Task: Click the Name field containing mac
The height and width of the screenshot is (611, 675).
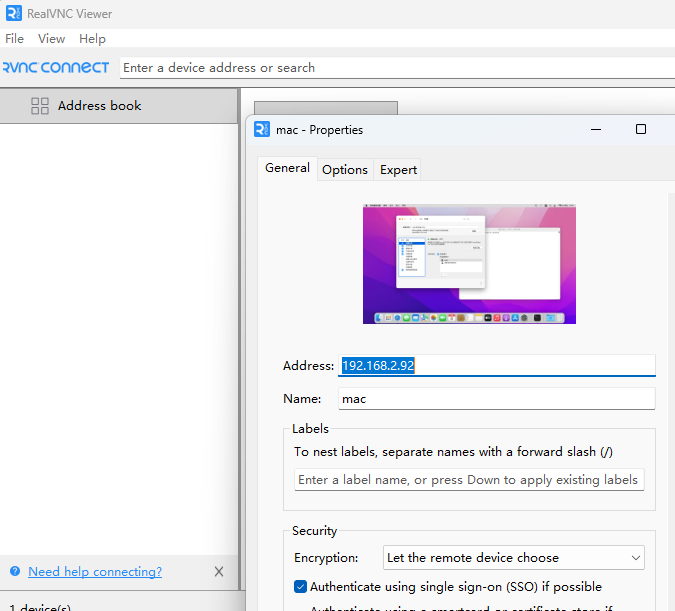Action: coord(497,399)
